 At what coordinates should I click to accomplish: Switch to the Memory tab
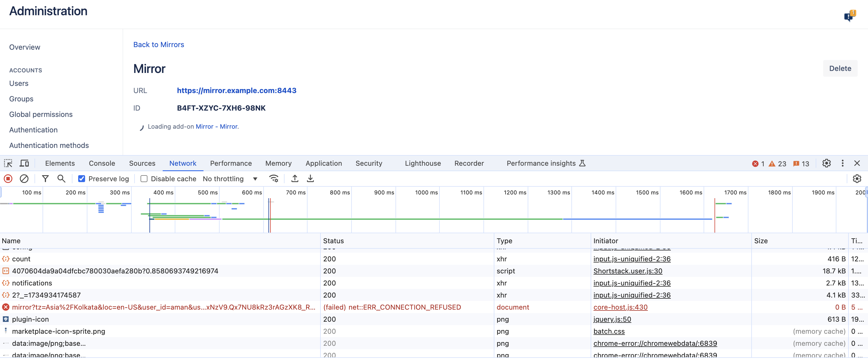(278, 163)
